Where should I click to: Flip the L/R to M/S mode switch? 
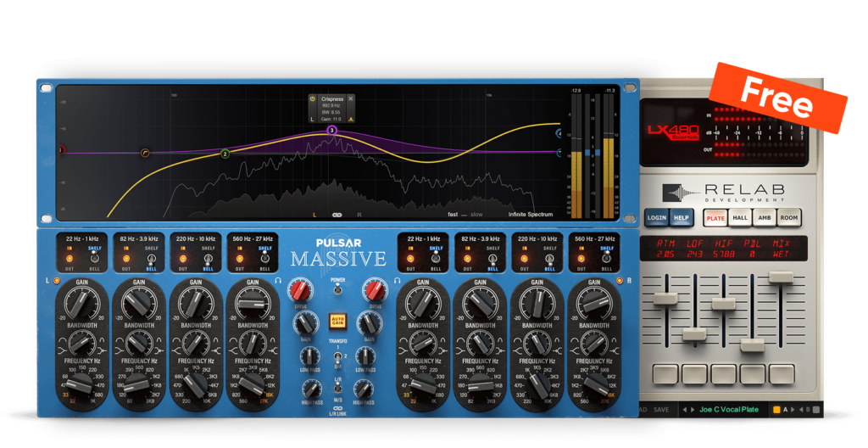point(337,389)
